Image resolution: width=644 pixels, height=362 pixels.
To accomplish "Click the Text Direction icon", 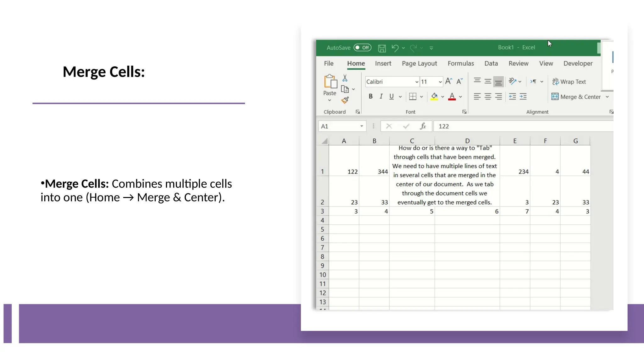I will click(533, 81).
